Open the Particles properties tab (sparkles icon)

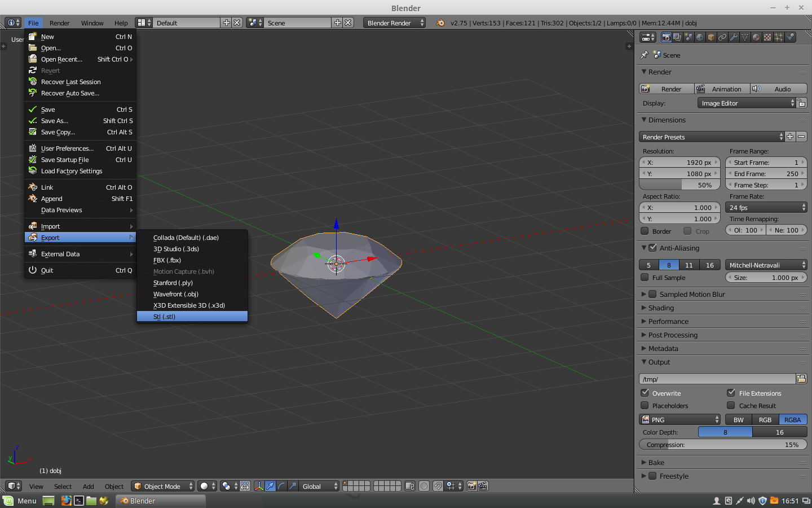click(779, 37)
